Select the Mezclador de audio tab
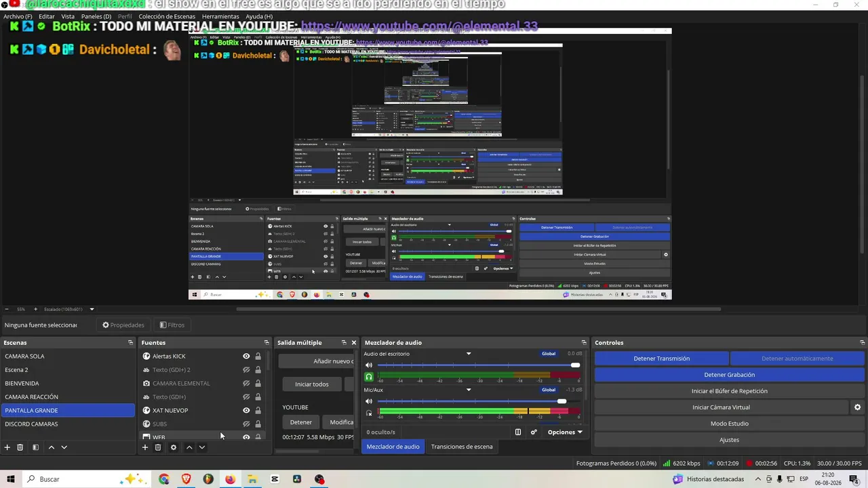 393,447
